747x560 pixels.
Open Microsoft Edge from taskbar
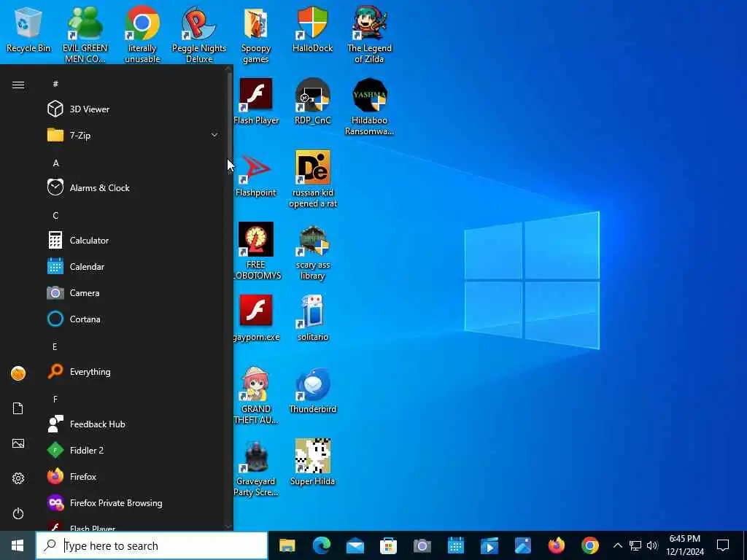point(321,545)
